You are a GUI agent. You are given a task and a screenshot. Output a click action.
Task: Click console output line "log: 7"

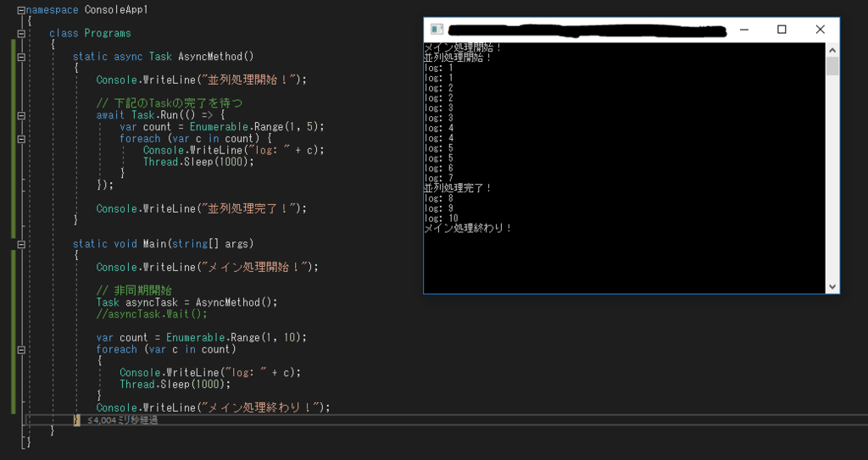[439, 178]
